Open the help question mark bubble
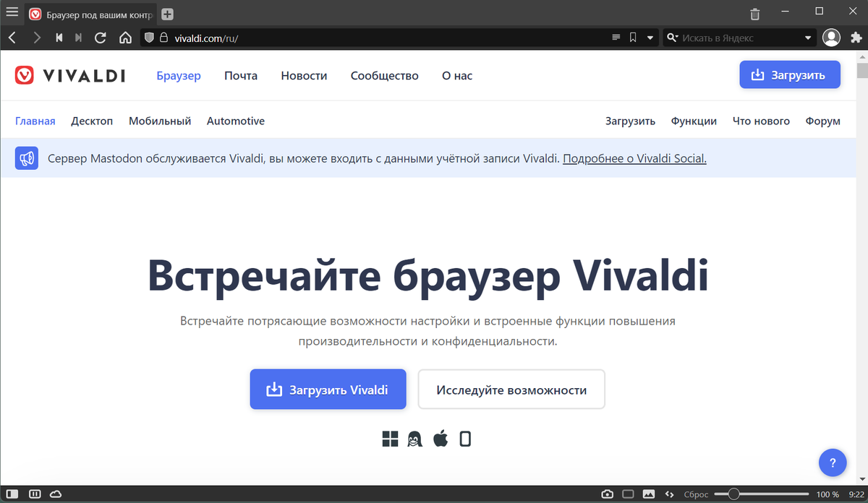The width and height of the screenshot is (868, 503). click(833, 463)
